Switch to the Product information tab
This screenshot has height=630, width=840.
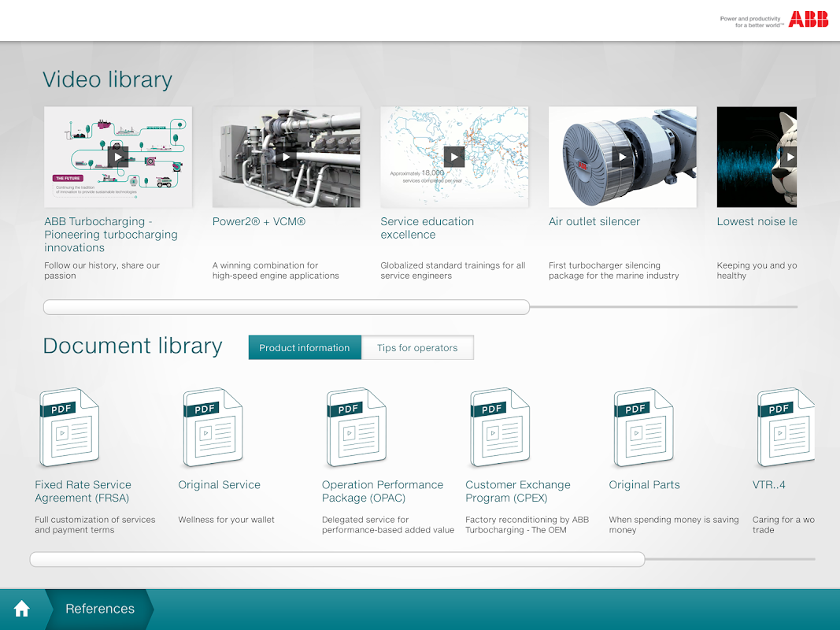(x=305, y=347)
